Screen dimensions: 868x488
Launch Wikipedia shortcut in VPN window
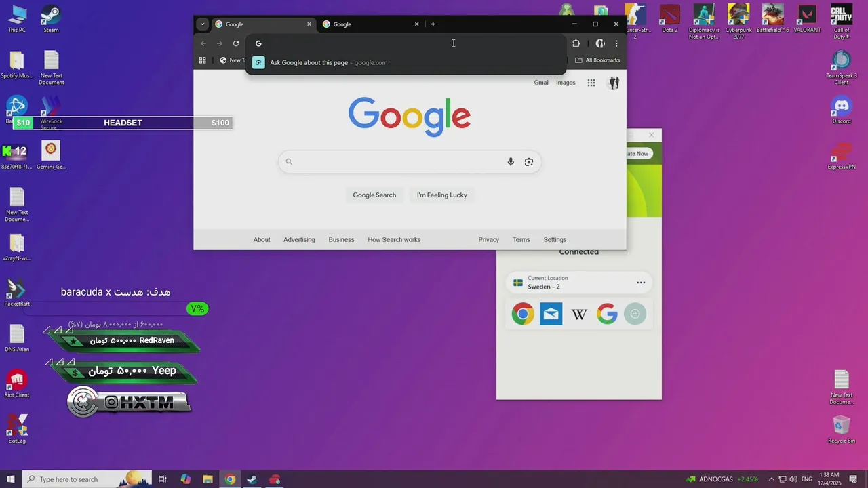click(579, 314)
